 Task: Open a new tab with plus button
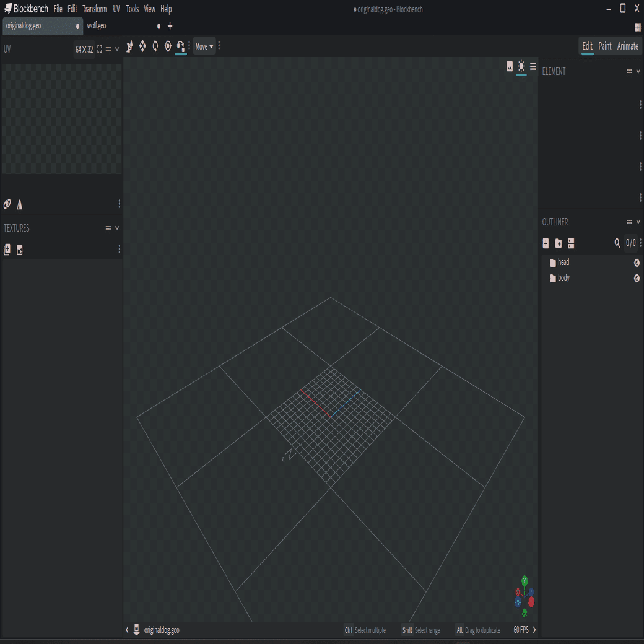(170, 26)
